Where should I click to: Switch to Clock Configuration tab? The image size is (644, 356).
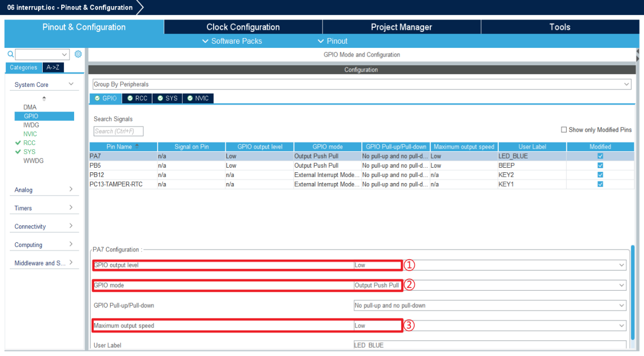[243, 27]
